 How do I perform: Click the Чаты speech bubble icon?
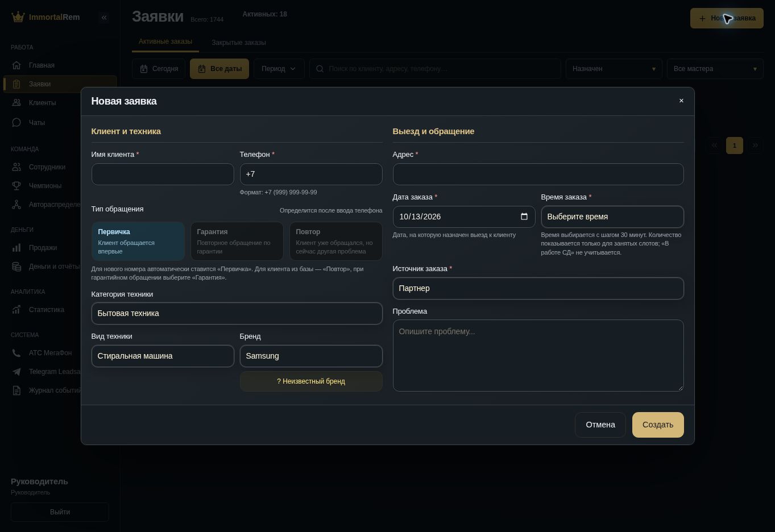pyautogui.click(x=16, y=123)
